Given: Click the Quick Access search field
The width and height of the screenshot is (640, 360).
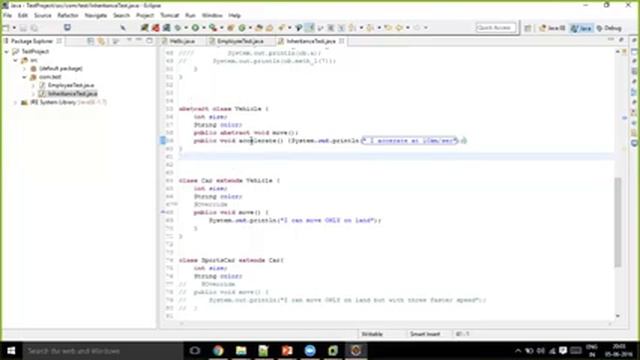Looking at the screenshot, I should point(496,28).
